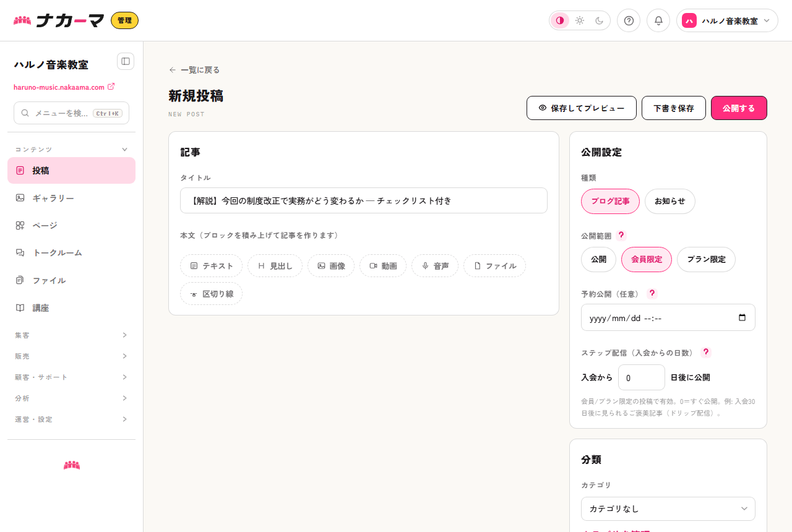Add a 区切り線 block
This screenshot has width=792, height=532.
coord(211,294)
